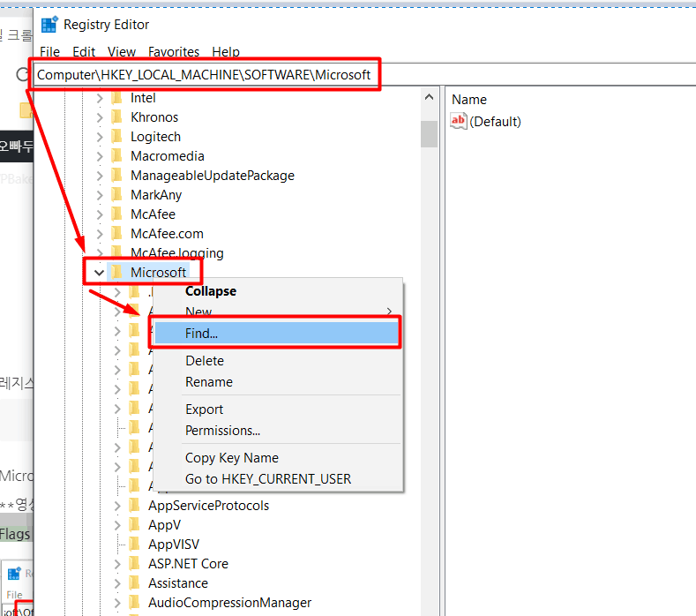Click the Assistance folder icon
This screenshot has width=696, height=616.
[134, 583]
